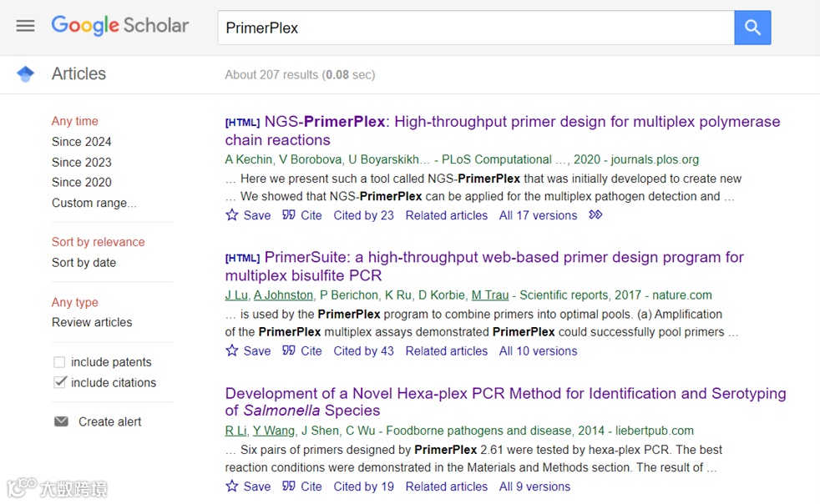This screenshot has height=504, width=820.
Task: Expand more options arrows for NGS-PrimerPlex result
Action: (595, 215)
